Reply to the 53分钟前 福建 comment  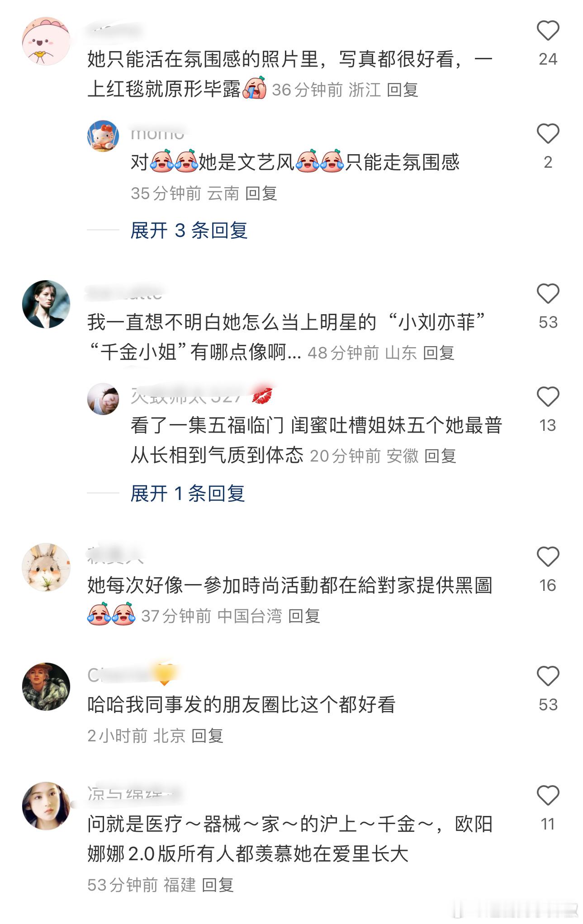218,885
